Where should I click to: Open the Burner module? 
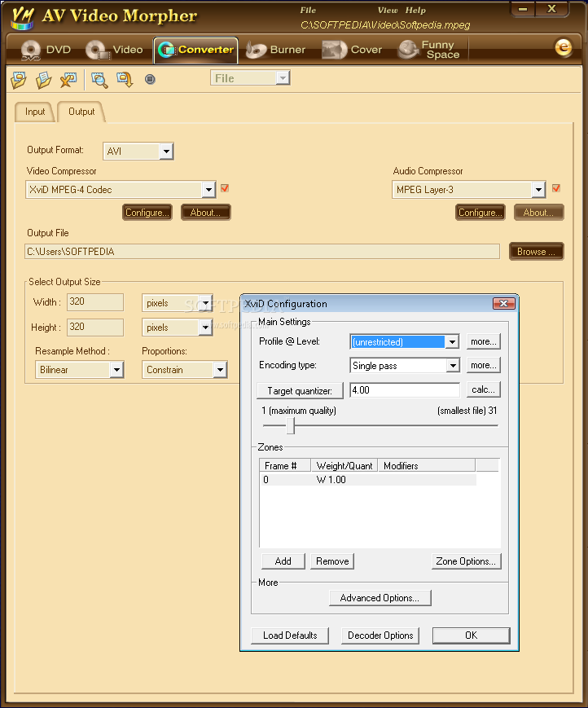276,50
